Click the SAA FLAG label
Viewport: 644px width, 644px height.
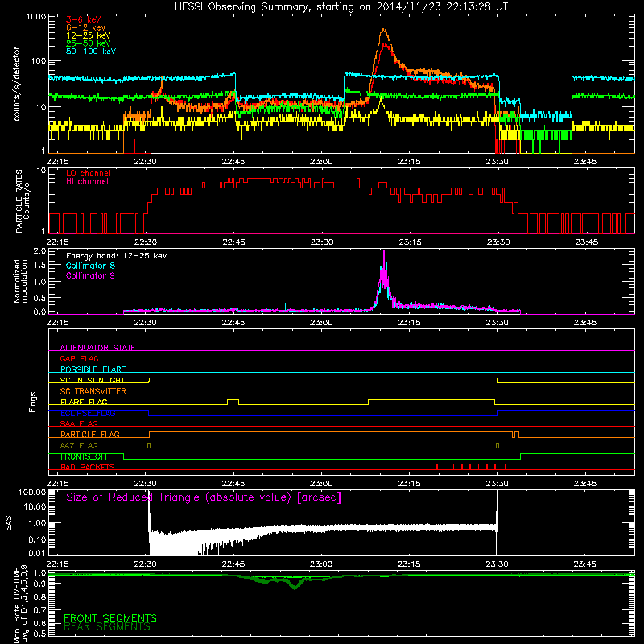[x=79, y=423]
